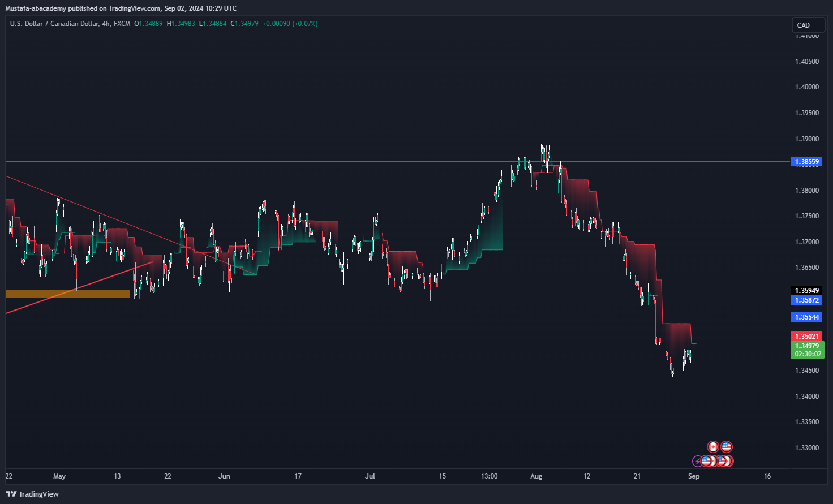The width and height of the screenshot is (833, 504).
Task: Click the 1.40000 level on the price axis
Action: [x=807, y=87]
